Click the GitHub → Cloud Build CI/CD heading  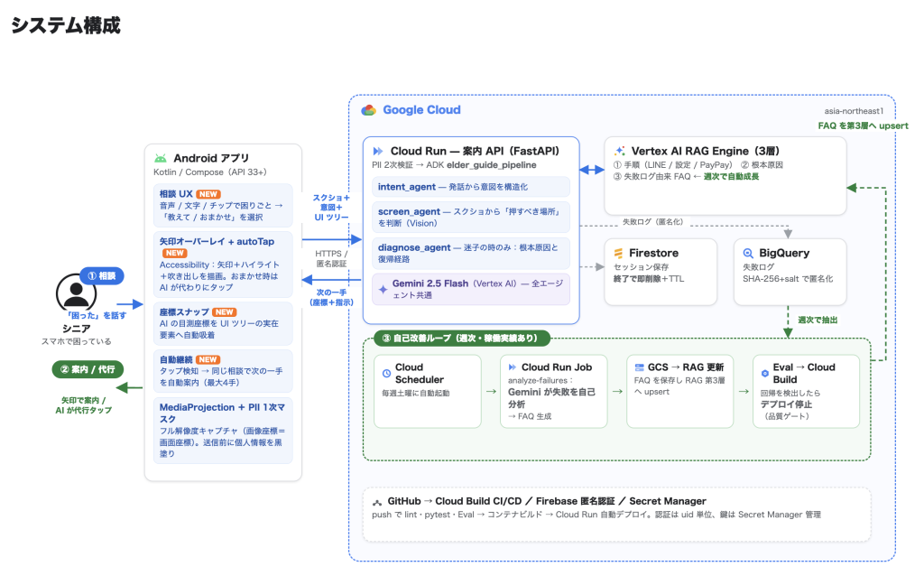click(546, 501)
